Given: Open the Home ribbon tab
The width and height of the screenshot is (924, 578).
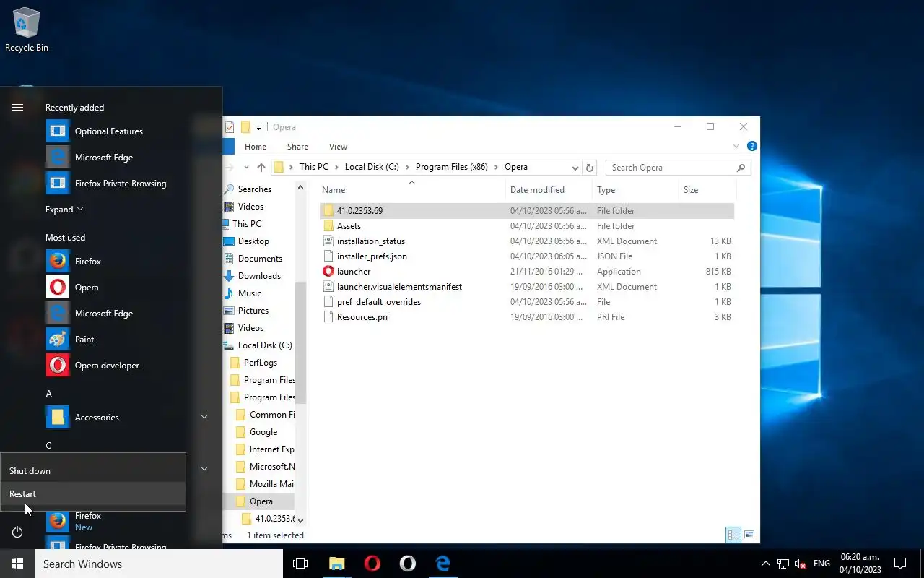Looking at the screenshot, I should [x=256, y=147].
